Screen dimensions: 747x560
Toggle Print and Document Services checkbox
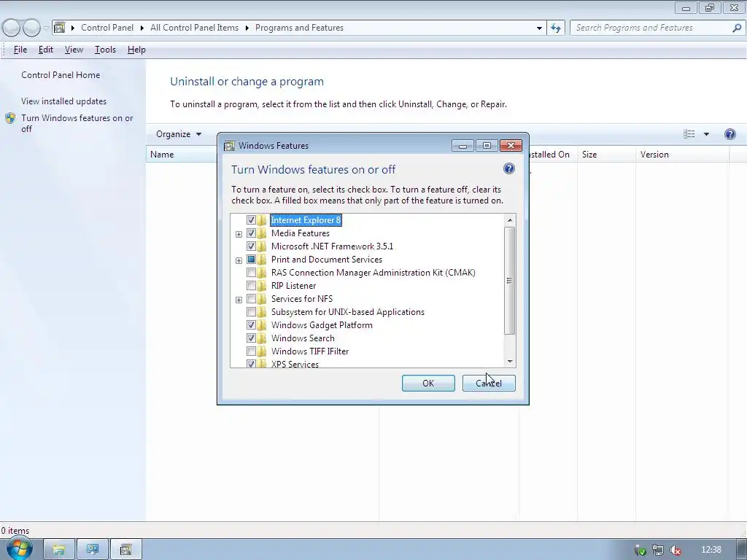(x=251, y=260)
